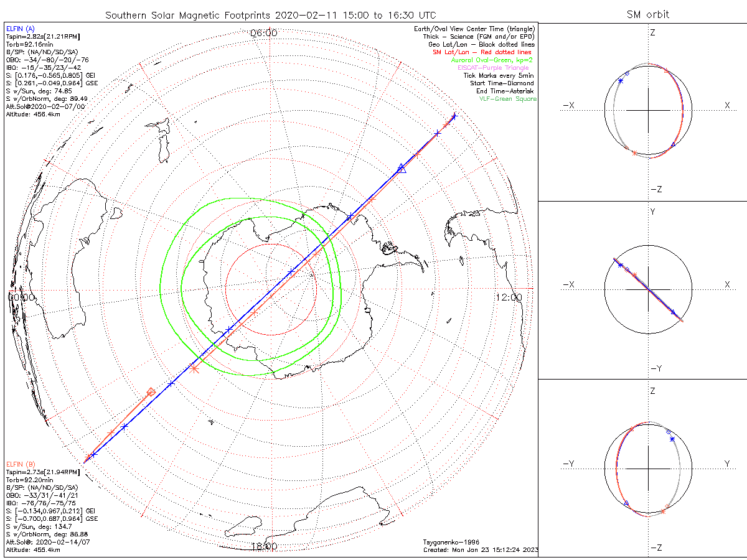
Task: Click legend entry 'EISCAT-Purple Triangle'
Action: [493, 68]
